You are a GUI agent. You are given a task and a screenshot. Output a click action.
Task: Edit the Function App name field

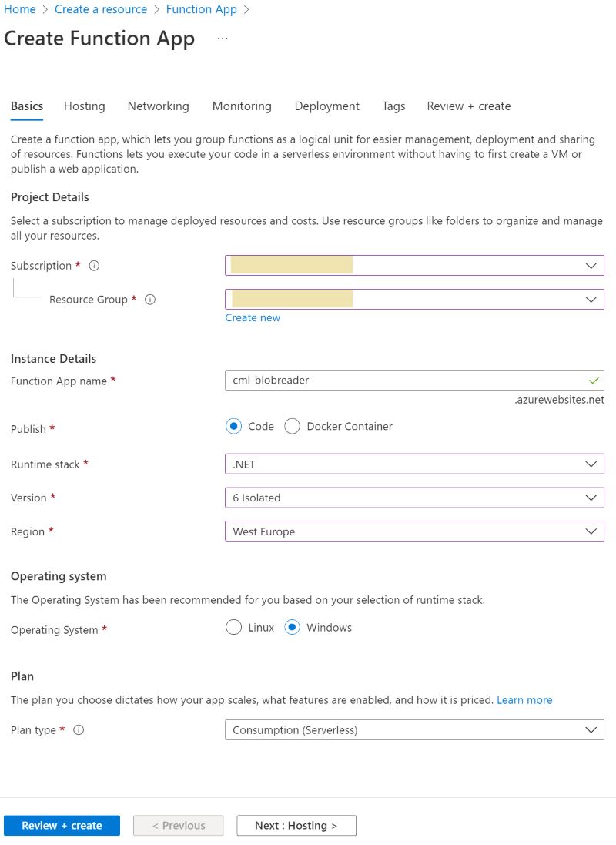coord(346,380)
